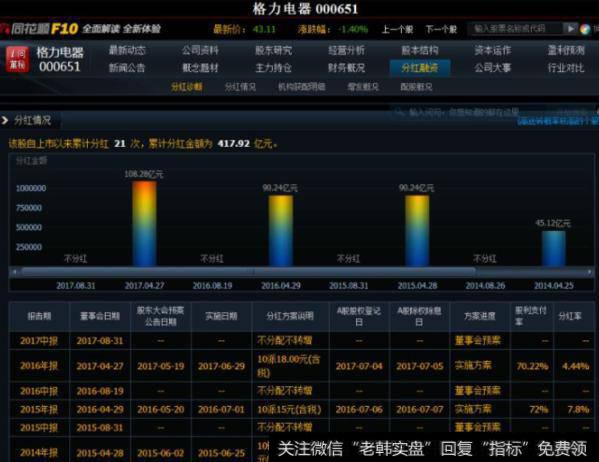Image resolution: width=599 pixels, height=462 pixels.
Task: Click the 2014年报 report period cell
Action: coord(39,453)
